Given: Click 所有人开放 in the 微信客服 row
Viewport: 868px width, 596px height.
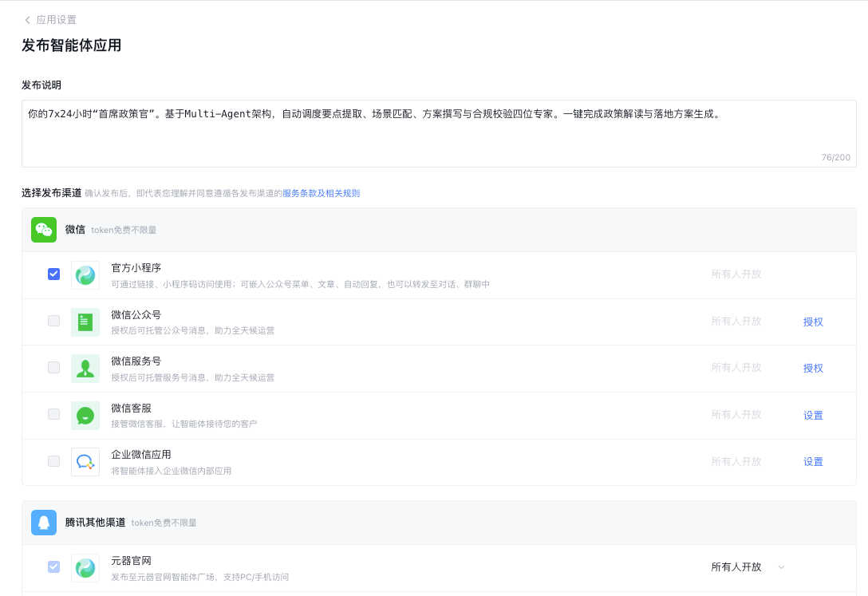Looking at the screenshot, I should click(x=736, y=415).
